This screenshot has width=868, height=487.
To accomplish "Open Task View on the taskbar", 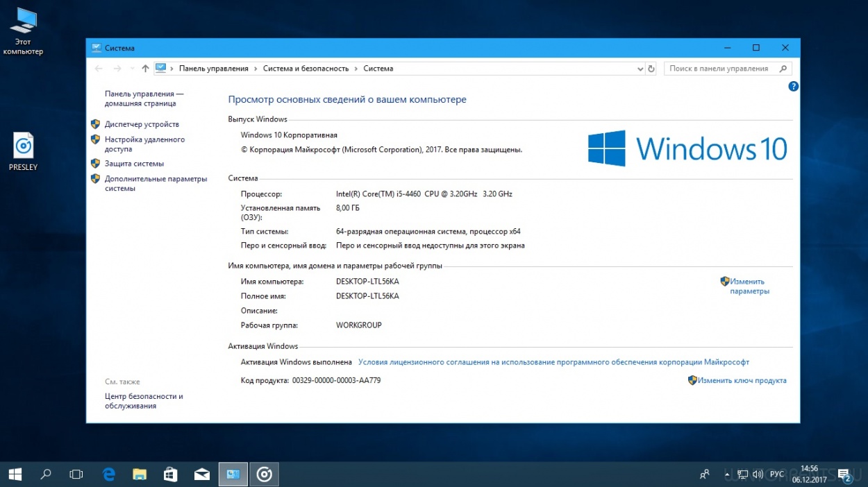I will (x=76, y=475).
